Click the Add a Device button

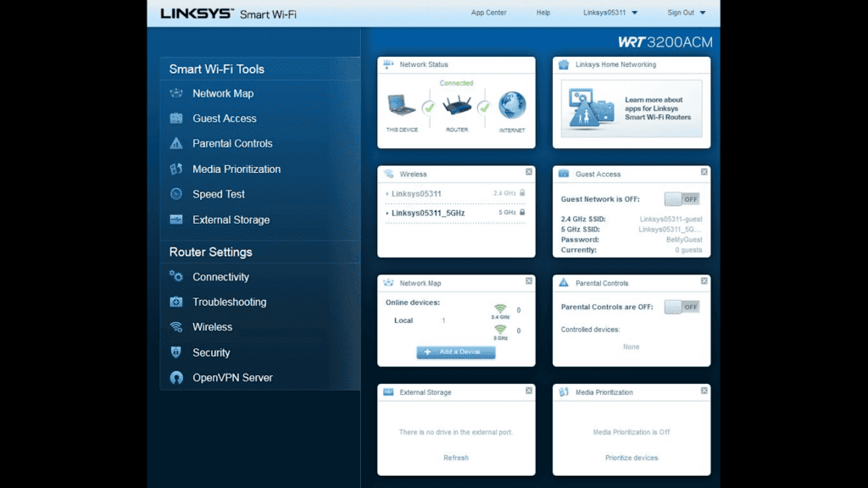456,351
